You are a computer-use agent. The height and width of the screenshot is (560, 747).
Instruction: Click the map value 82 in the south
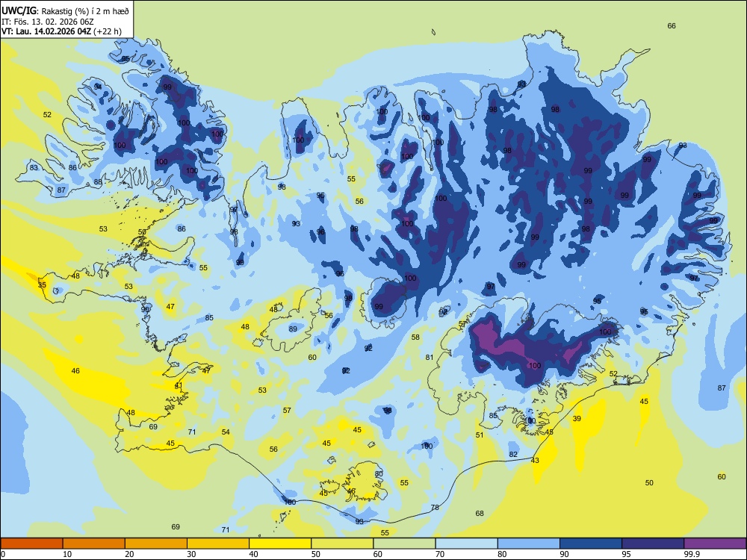tap(513, 454)
